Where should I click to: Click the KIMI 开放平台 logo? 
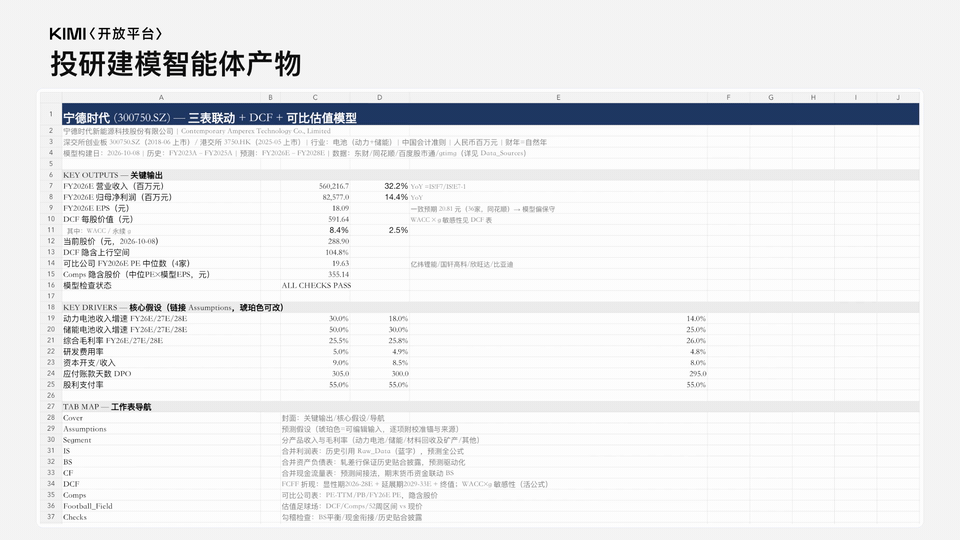click(106, 34)
